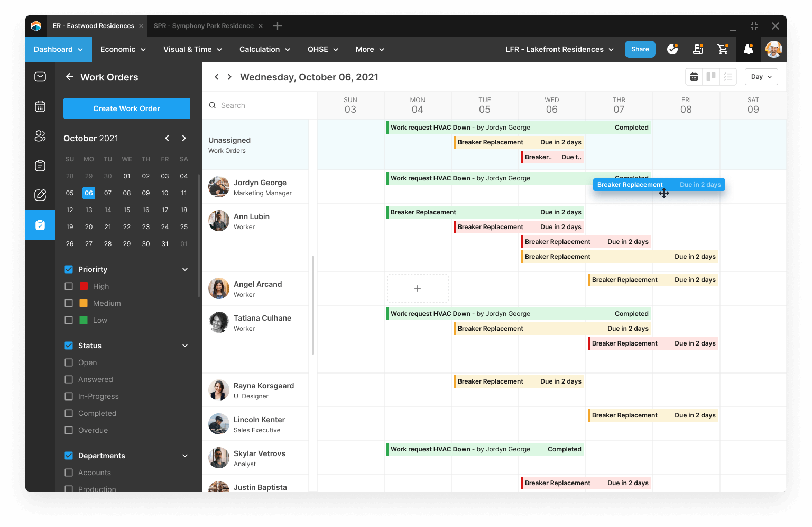Switch to the calendar view icon
The width and height of the screenshot is (812, 527).
coord(694,77)
